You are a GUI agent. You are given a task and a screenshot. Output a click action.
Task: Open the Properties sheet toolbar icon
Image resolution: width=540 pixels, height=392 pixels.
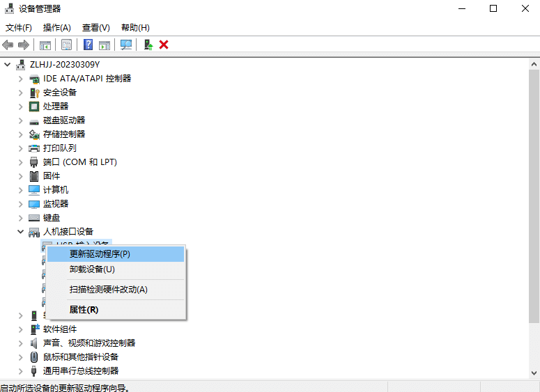(x=66, y=45)
